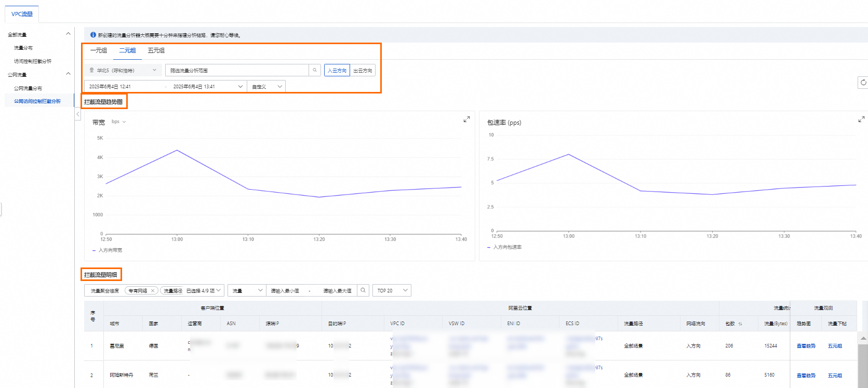Remove the 专有网络 dimension tag
This screenshot has width=868, height=388.
pos(153,291)
